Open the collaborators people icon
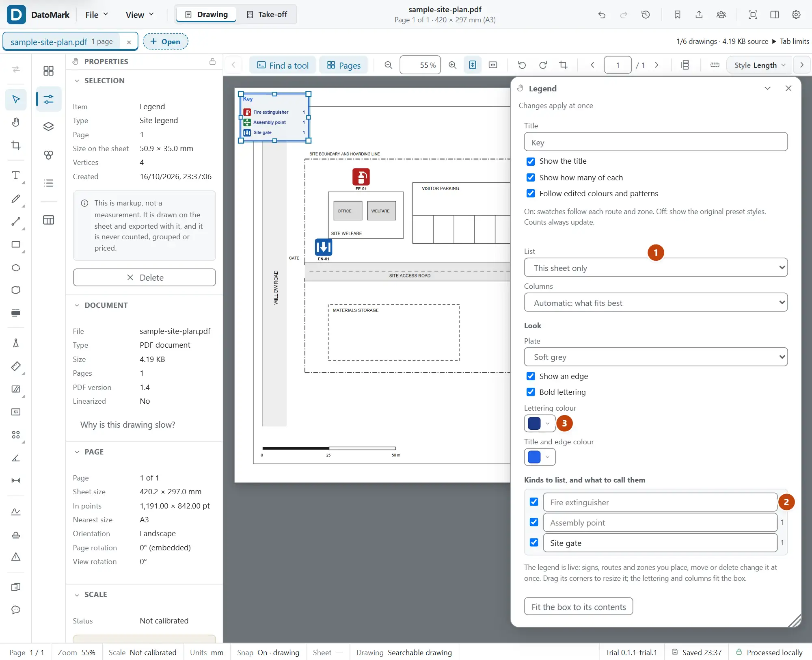 (721, 15)
